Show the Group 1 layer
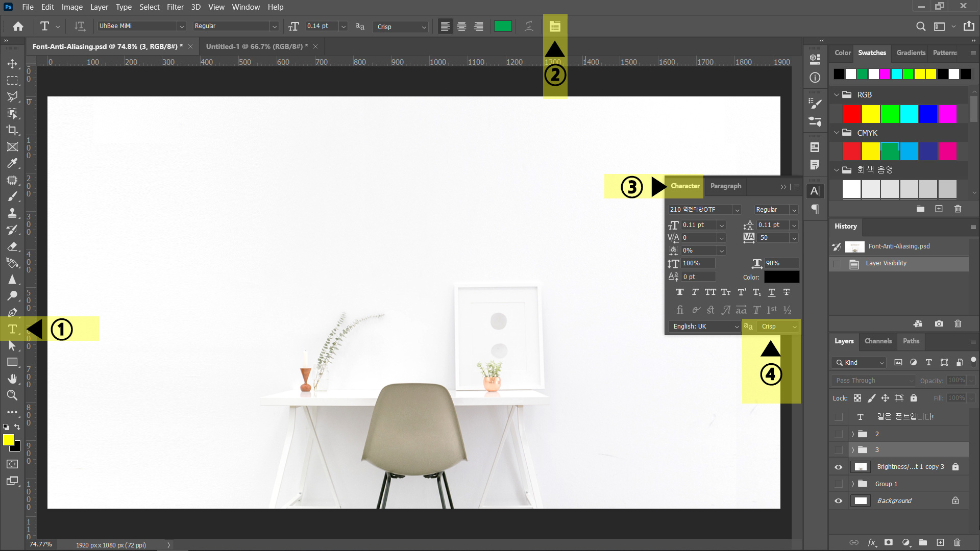Image resolution: width=980 pixels, height=551 pixels. [838, 484]
